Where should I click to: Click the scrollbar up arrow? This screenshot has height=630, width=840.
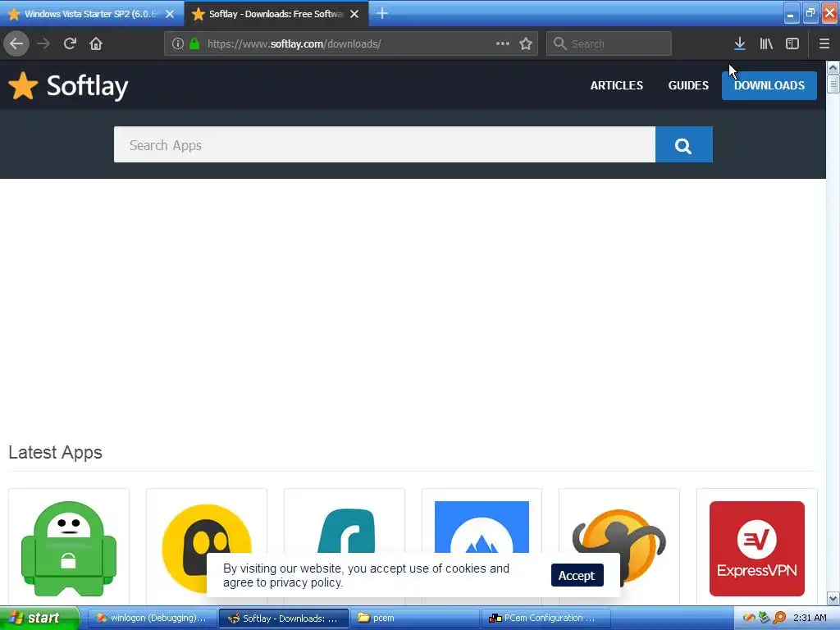[833, 67]
